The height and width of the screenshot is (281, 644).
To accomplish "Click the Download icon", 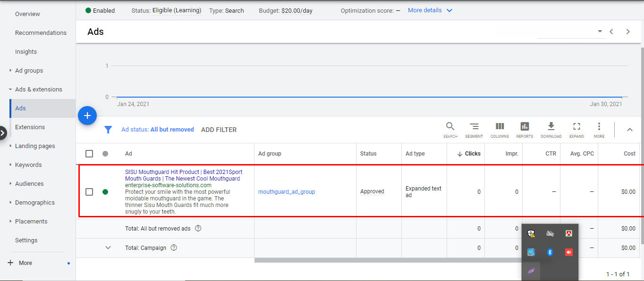I will (551, 126).
